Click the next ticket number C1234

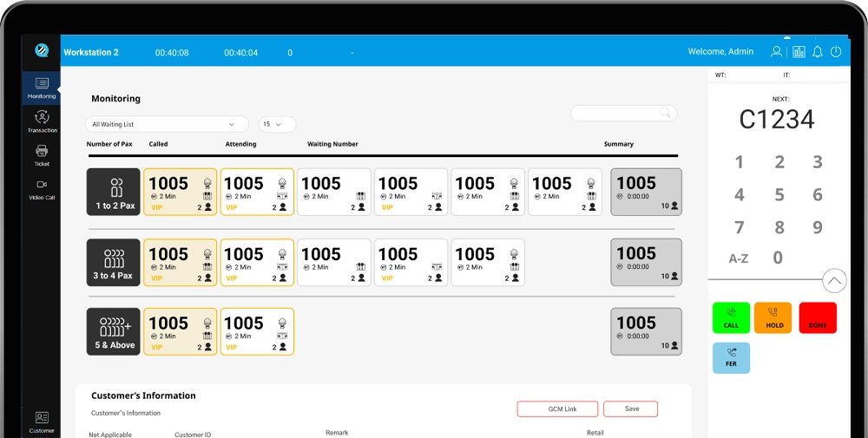[777, 120]
